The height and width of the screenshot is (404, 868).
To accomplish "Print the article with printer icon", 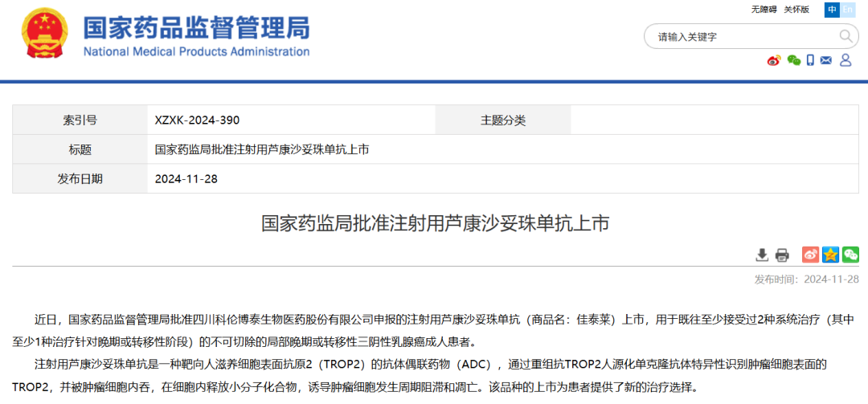I will coord(782,255).
